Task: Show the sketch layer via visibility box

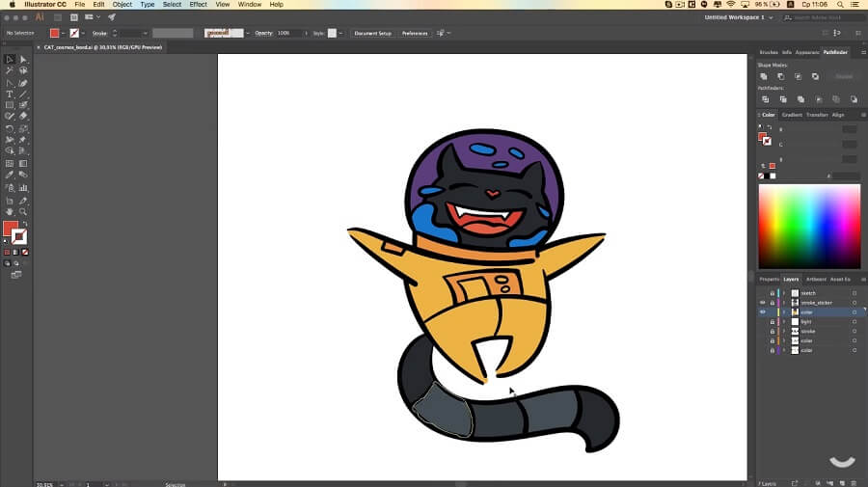Action: click(x=762, y=293)
